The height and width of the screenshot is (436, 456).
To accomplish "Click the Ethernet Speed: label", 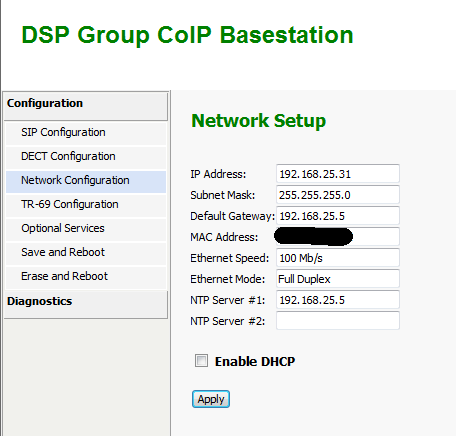I will click(230, 258).
